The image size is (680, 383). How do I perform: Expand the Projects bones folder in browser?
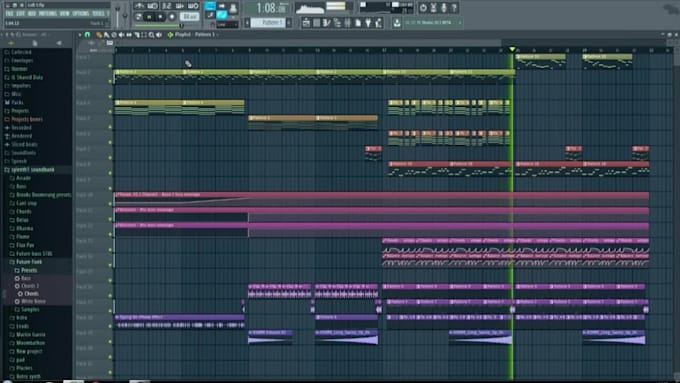click(x=27, y=119)
